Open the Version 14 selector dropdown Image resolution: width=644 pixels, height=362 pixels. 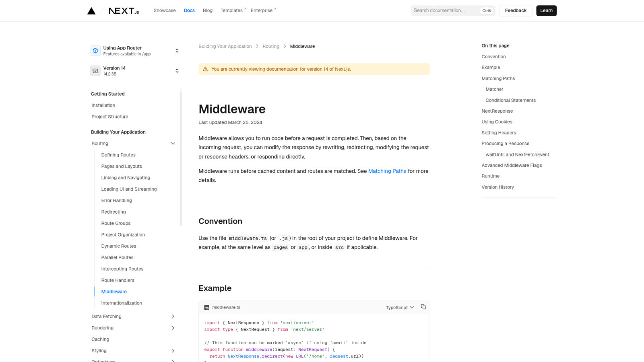click(135, 71)
